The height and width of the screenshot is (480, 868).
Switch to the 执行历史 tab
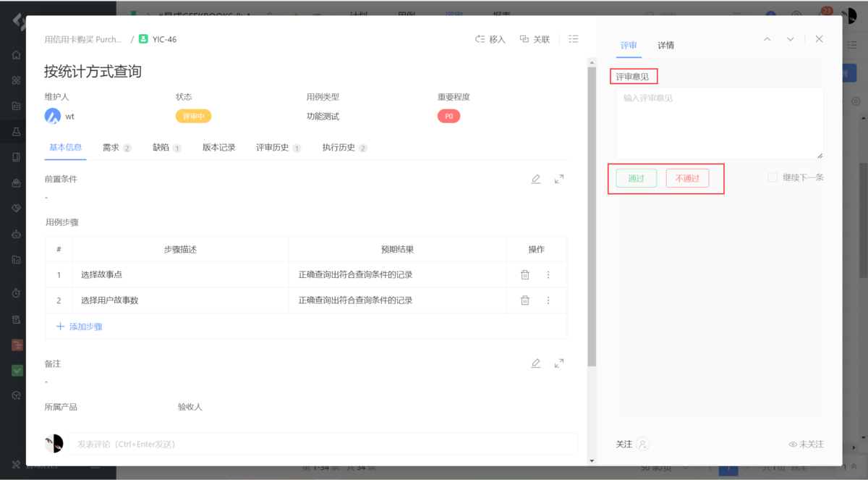(x=345, y=147)
